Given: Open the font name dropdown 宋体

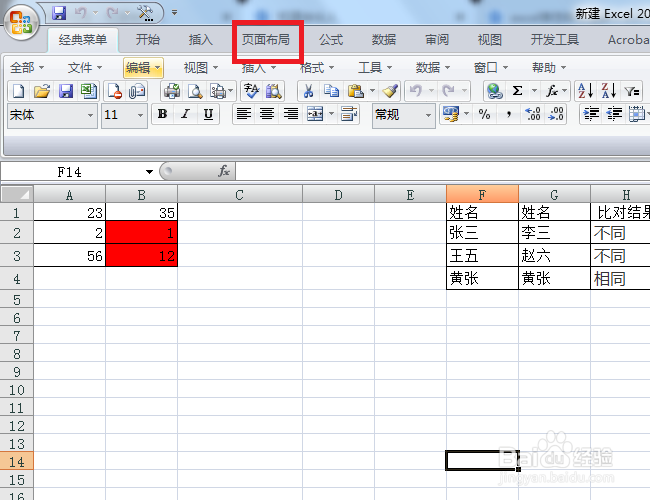Looking at the screenshot, I should (x=90, y=115).
